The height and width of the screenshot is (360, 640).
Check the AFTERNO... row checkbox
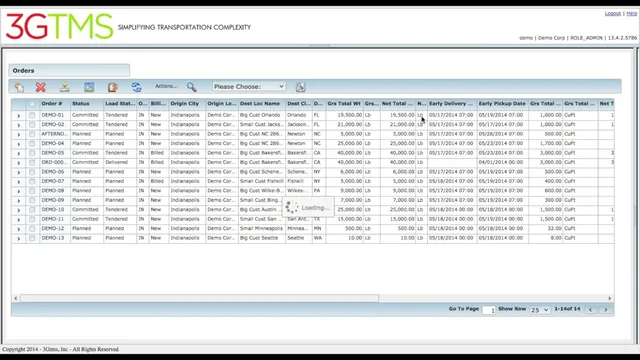click(32, 134)
